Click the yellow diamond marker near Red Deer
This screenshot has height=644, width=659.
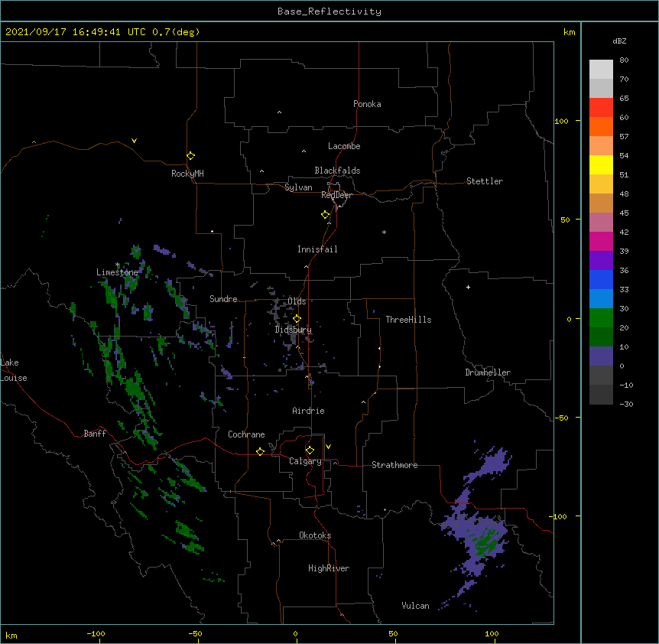coord(325,215)
